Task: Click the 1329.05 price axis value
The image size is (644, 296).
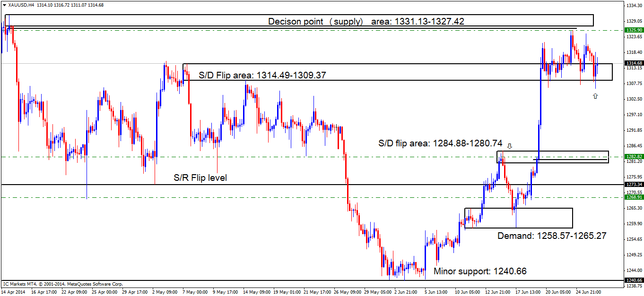Action: coord(633,21)
